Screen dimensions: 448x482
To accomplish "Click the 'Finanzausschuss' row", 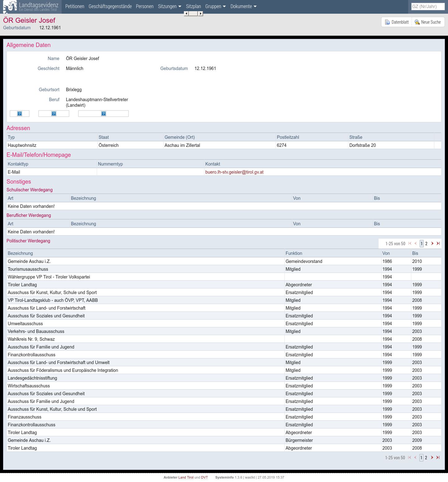I will coord(224,417).
